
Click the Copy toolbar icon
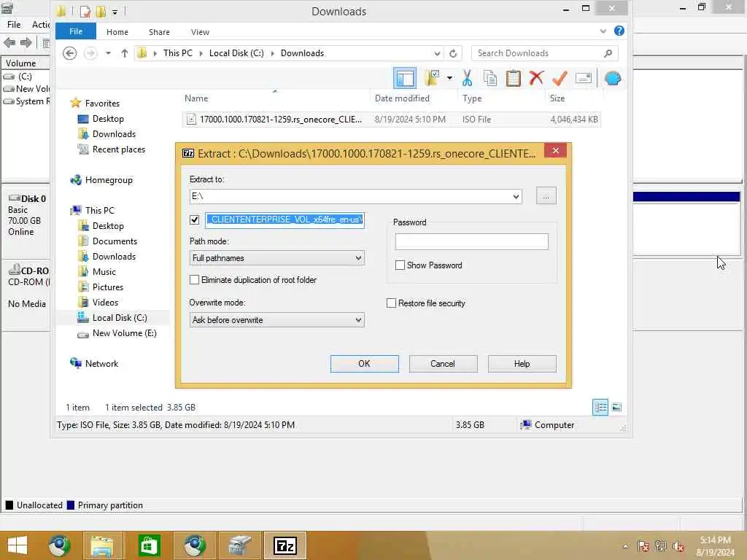[489, 78]
